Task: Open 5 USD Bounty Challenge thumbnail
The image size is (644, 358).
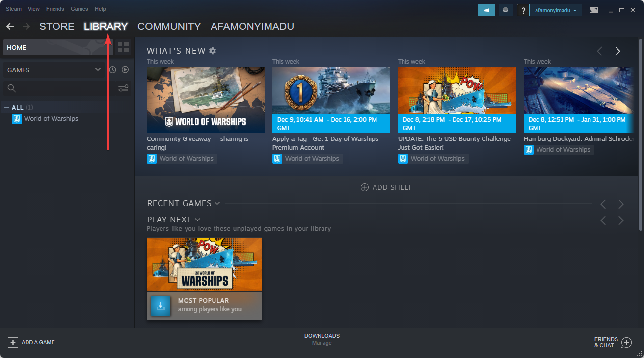Action: [457, 100]
